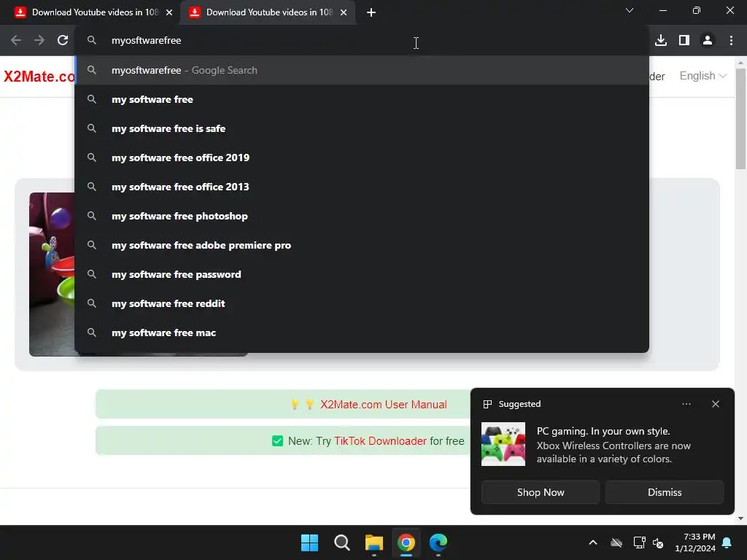Open network display tray icon

[639, 542]
